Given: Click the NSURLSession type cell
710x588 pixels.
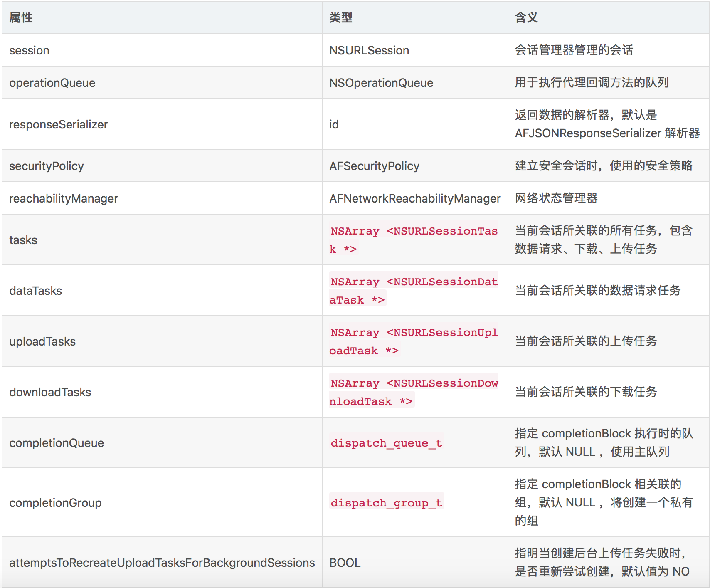Looking at the screenshot, I should point(368,50).
